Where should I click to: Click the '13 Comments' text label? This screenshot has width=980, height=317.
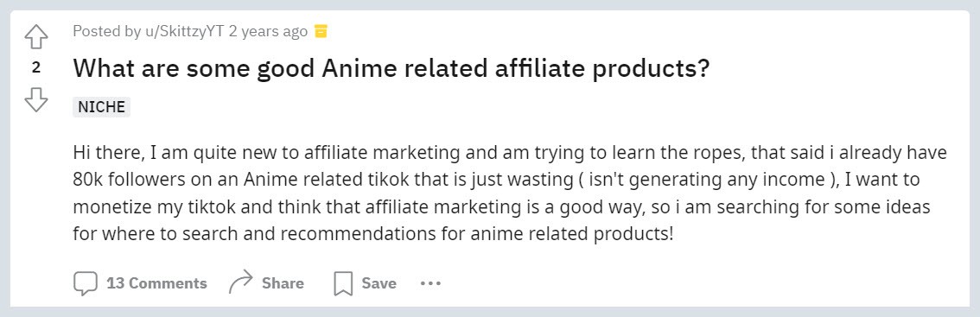156,283
